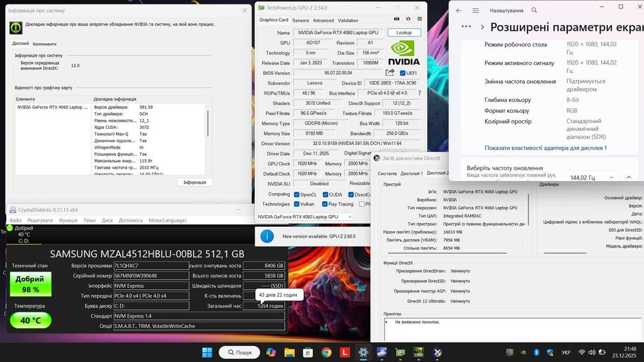
Task: Click УКР language indicator in tray
Action: point(566,352)
